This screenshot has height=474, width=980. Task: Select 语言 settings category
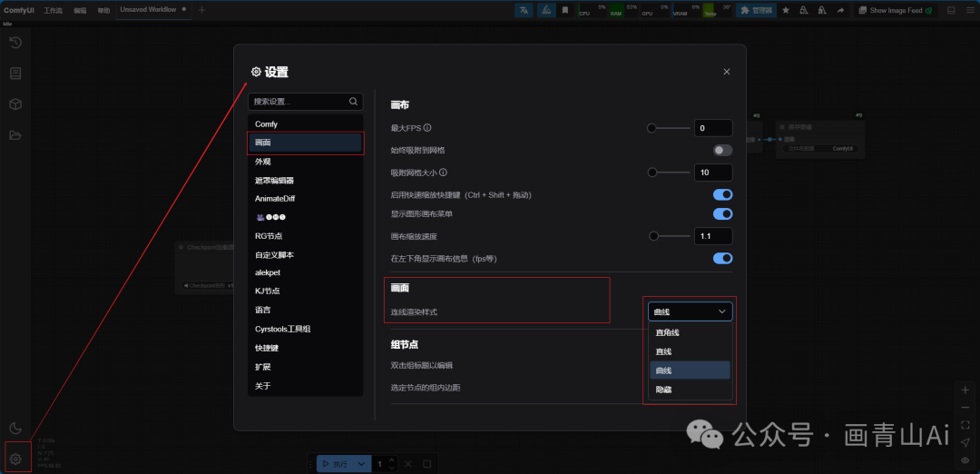tap(305, 311)
